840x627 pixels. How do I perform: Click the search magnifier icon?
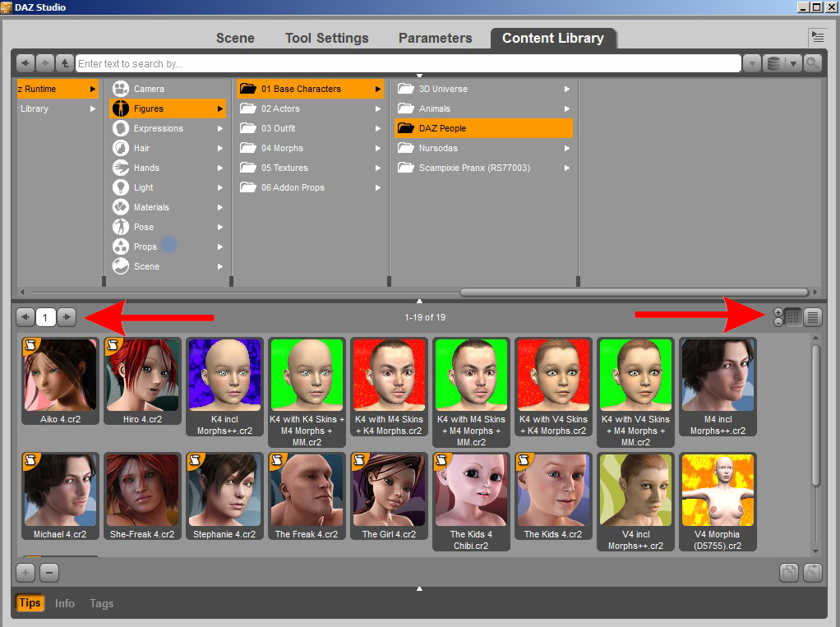[x=812, y=63]
